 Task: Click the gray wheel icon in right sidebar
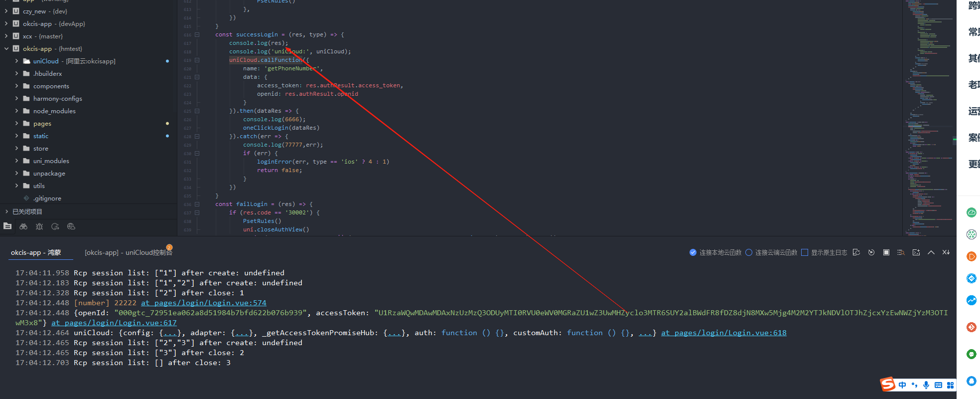coord(972,234)
